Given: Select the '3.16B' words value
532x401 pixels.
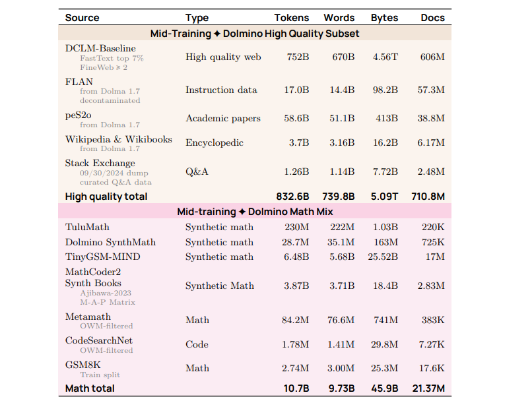Looking at the screenshot, I should coord(342,142).
